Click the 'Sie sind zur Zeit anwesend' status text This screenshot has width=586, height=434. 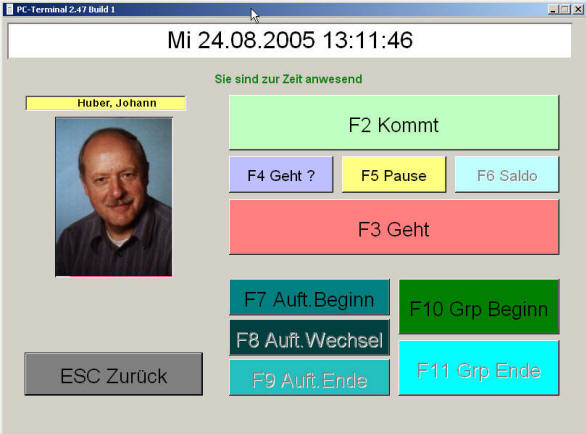click(x=288, y=79)
